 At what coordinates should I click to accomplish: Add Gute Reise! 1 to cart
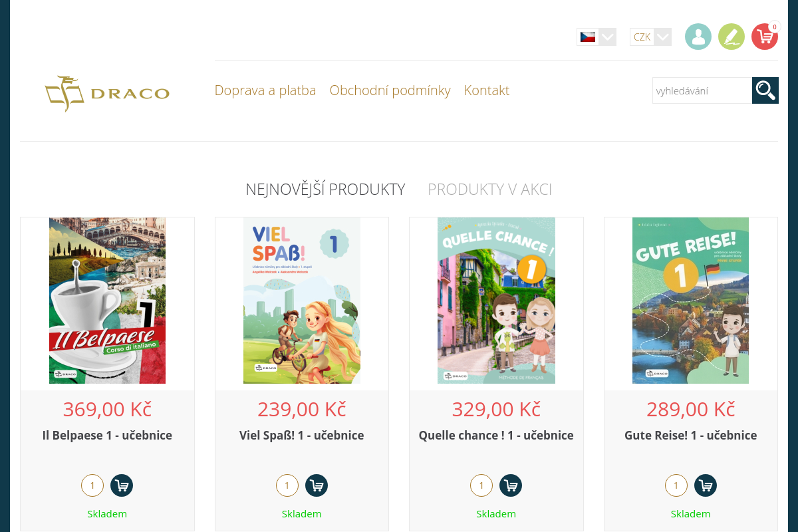(706, 485)
